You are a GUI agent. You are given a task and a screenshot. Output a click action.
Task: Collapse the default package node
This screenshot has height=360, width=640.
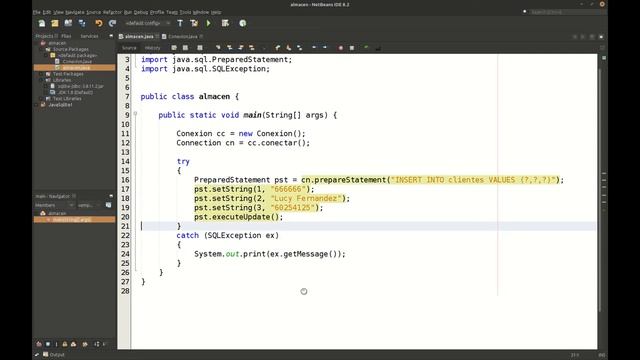tap(46, 56)
